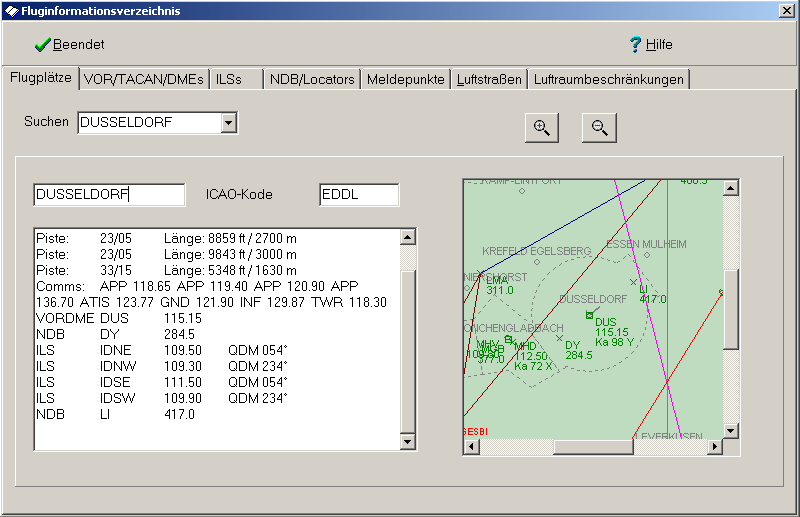This screenshot has height=517, width=800.
Task: Close the Fluginformationsverzeichnis window
Action: pos(787,11)
